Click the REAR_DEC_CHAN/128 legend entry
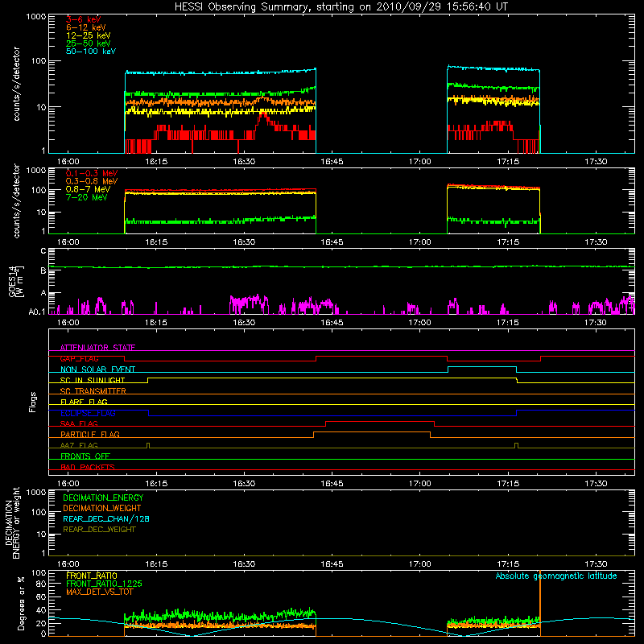This screenshot has width=644, height=644. (106, 518)
